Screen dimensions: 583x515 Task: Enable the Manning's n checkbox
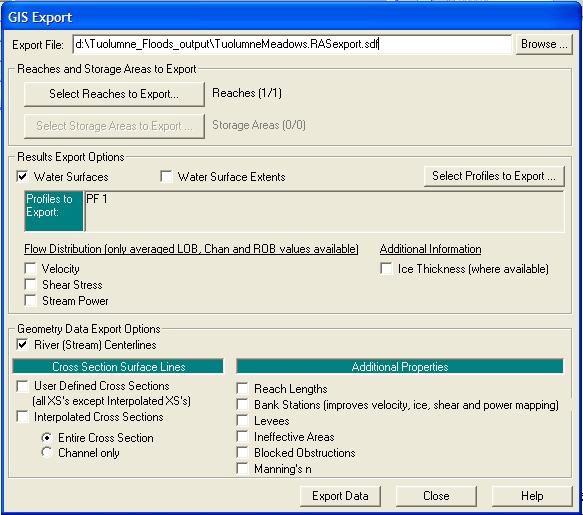242,469
